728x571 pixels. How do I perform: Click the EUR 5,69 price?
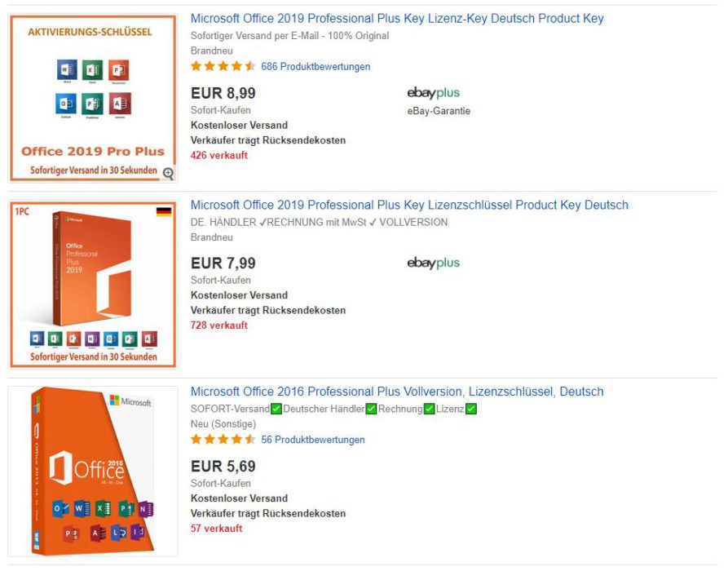[x=223, y=466]
